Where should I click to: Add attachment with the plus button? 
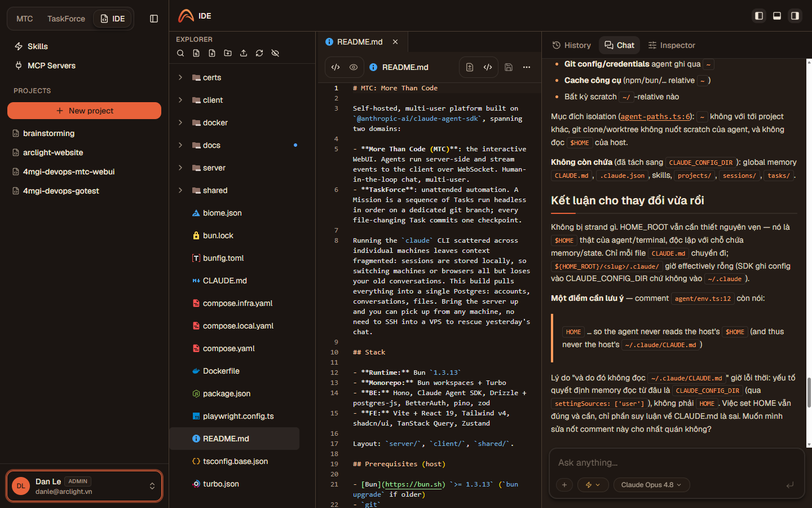click(564, 485)
